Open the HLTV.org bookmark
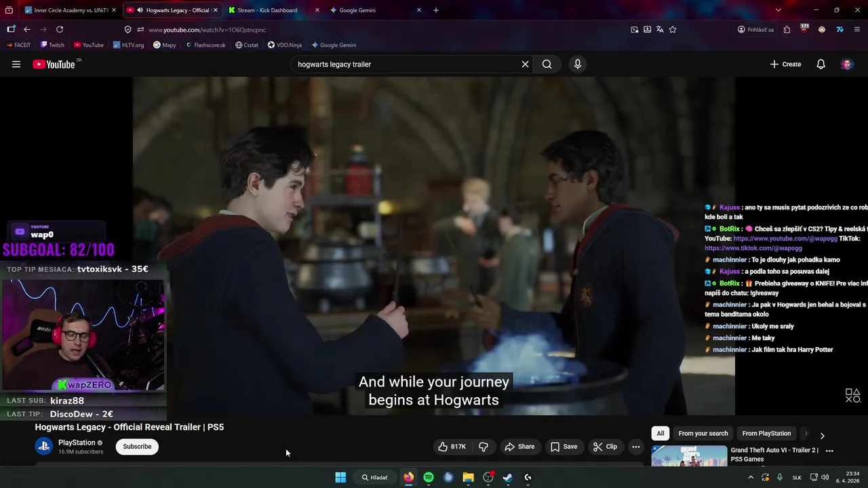 click(129, 45)
